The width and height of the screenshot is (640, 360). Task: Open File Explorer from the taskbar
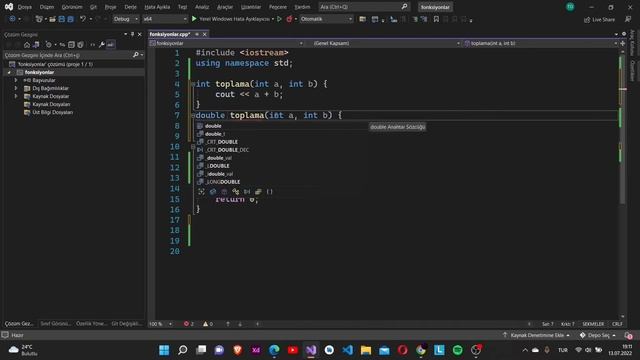[366, 350]
